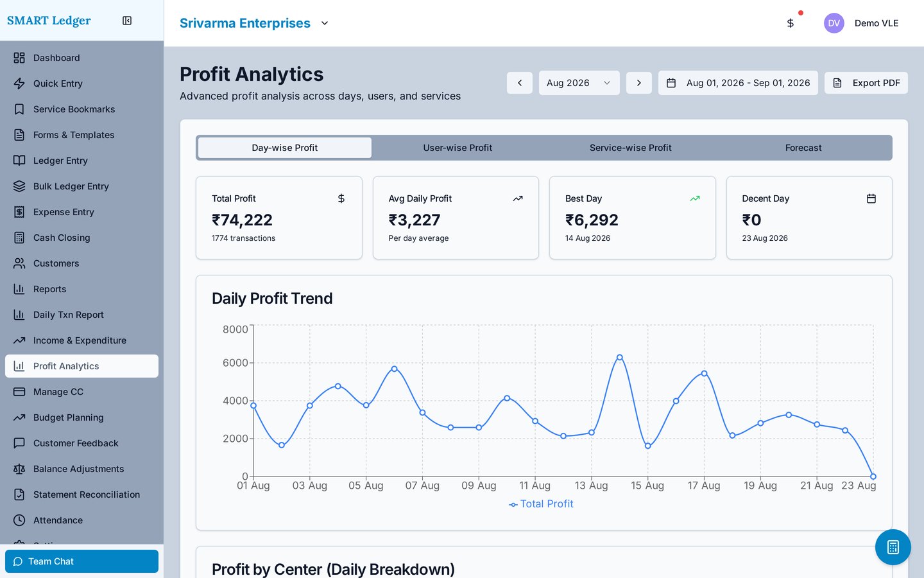Screen dimensions: 924x578
Task: Click the Customer Feedback speech bubble icon
Action: coord(19,443)
